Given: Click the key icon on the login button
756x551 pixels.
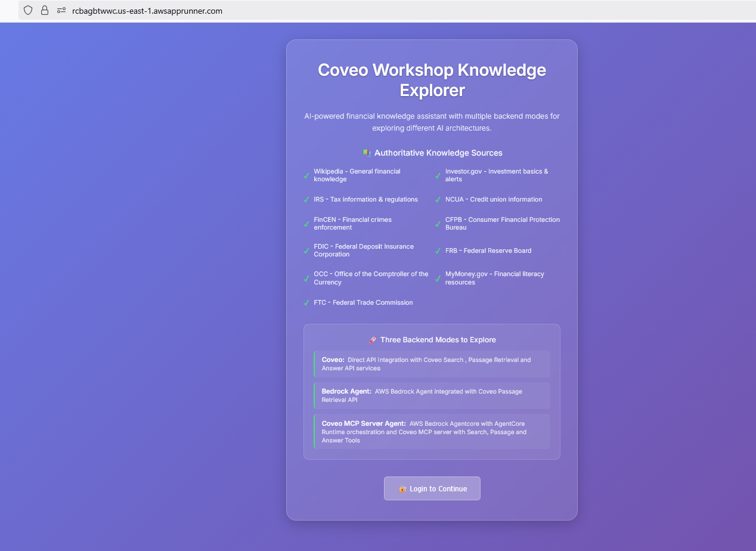Looking at the screenshot, I should pos(402,488).
